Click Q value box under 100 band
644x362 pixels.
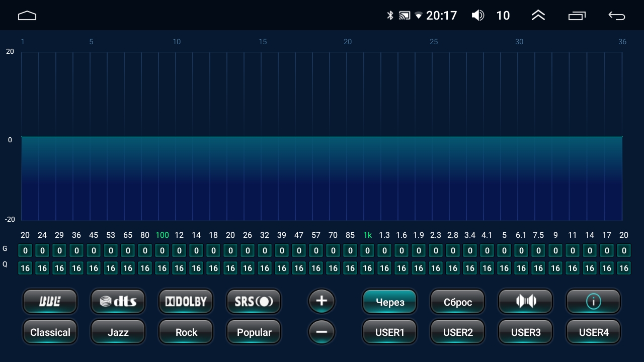pos(162,268)
